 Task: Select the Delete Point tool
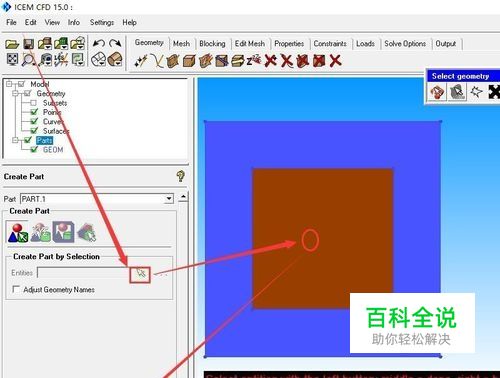(271, 61)
